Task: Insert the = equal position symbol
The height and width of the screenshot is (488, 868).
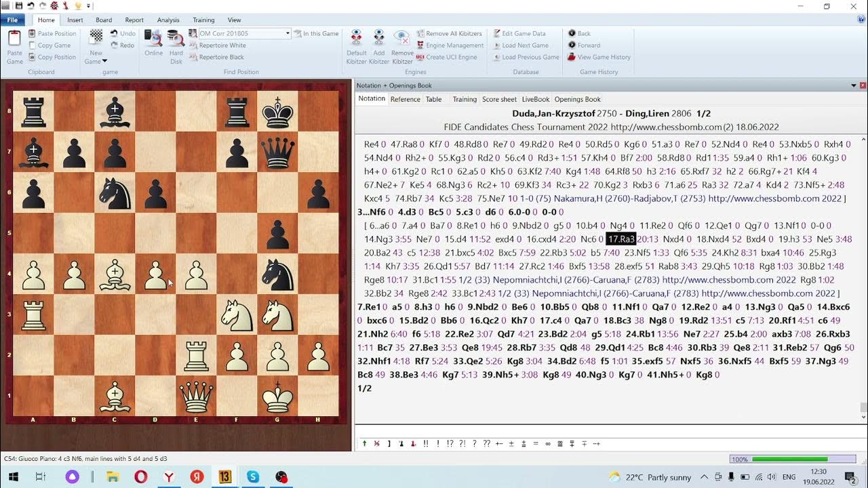Action: (536, 443)
